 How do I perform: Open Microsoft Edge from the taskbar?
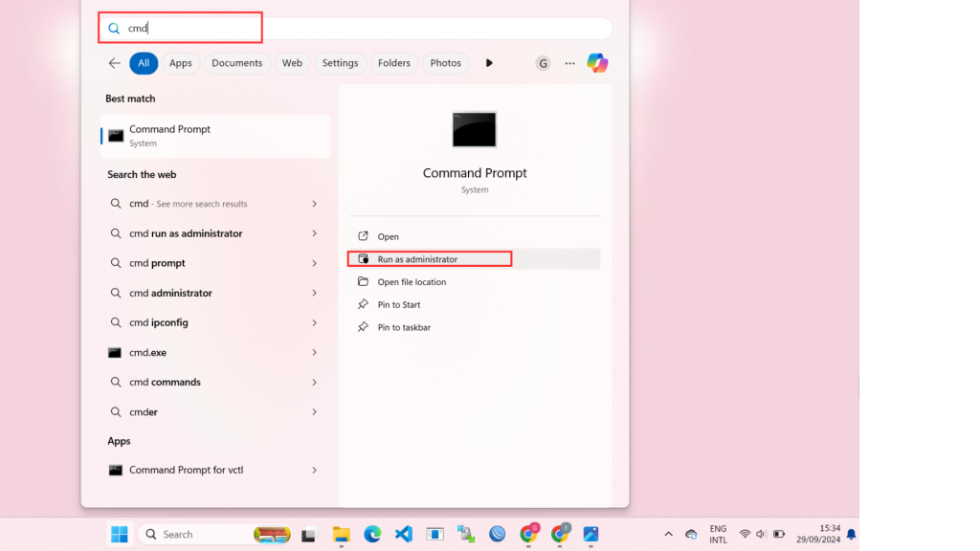(372, 534)
